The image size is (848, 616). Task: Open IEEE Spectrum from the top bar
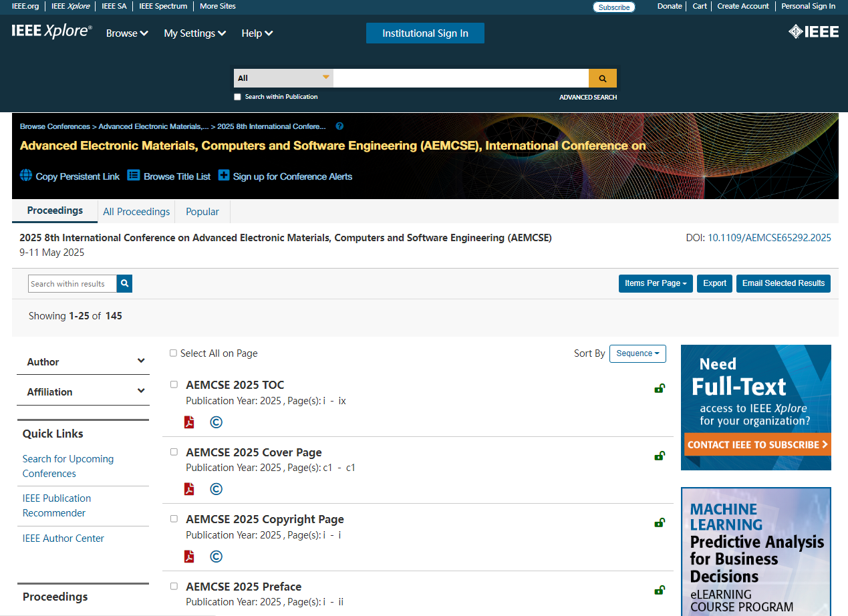click(163, 6)
